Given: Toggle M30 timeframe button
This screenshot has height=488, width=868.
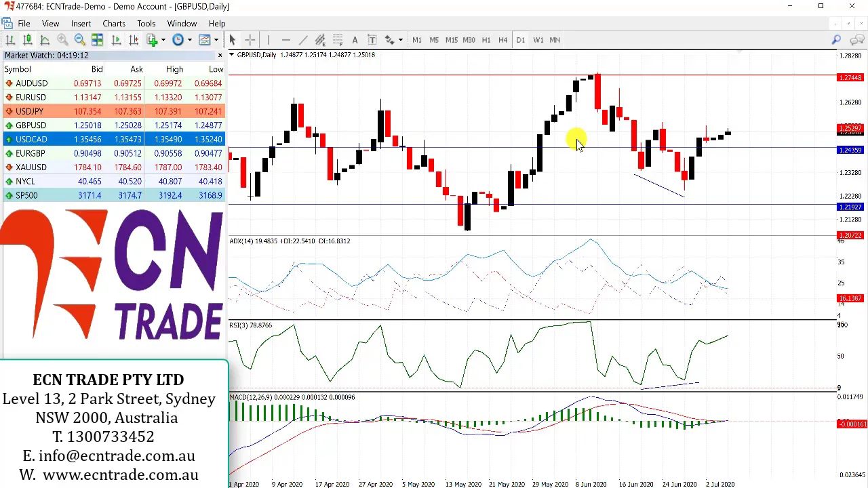Looking at the screenshot, I should pyautogui.click(x=469, y=40).
